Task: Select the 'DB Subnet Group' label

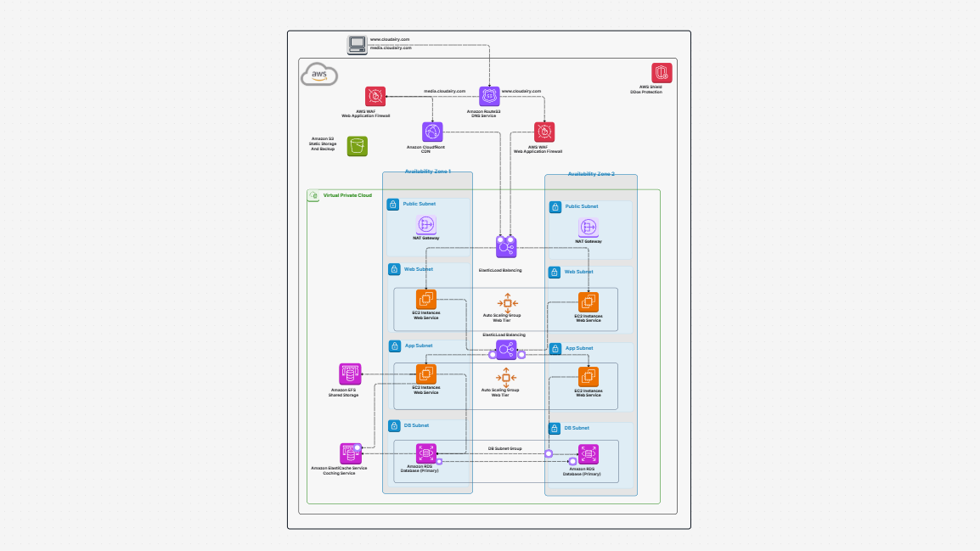Action: click(505, 448)
